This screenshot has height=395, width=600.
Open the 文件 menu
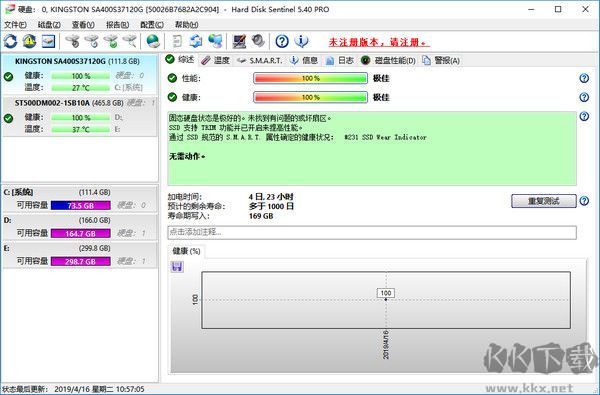pos(15,25)
